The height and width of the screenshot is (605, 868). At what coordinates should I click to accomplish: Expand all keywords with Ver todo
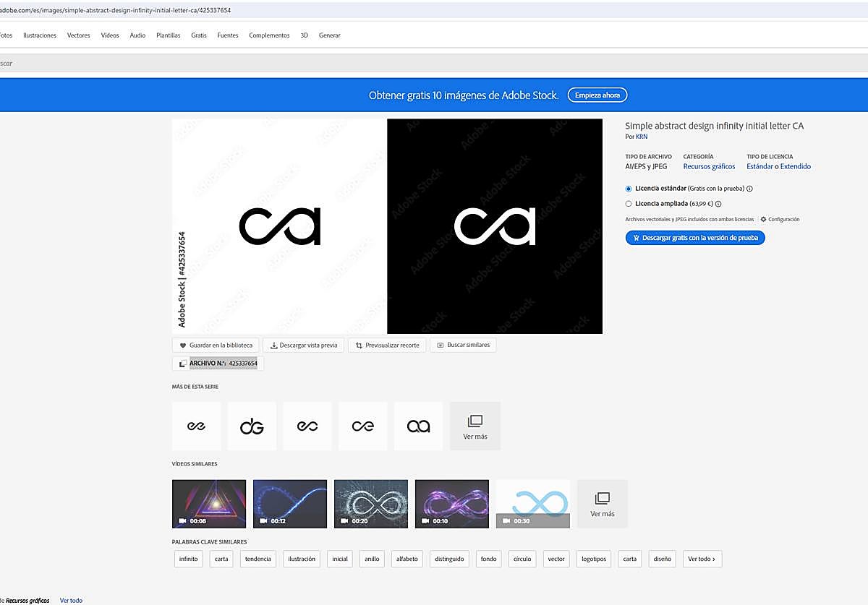pyautogui.click(x=702, y=559)
